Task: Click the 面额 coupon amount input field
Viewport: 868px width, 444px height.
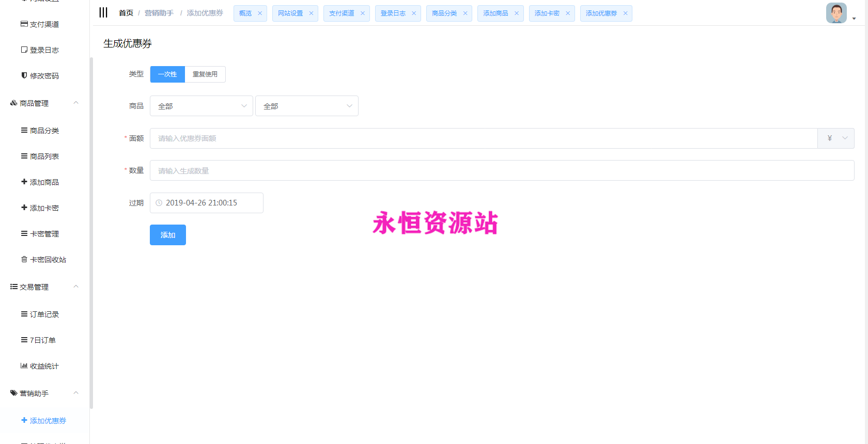Action: click(x=483, y=138)
